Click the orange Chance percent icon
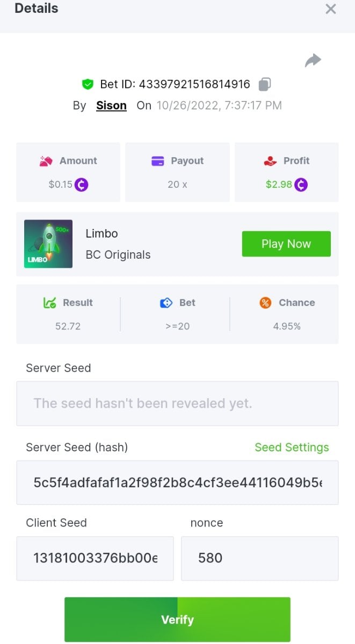This screenshot has height=644, width=355. pos(265,303)
